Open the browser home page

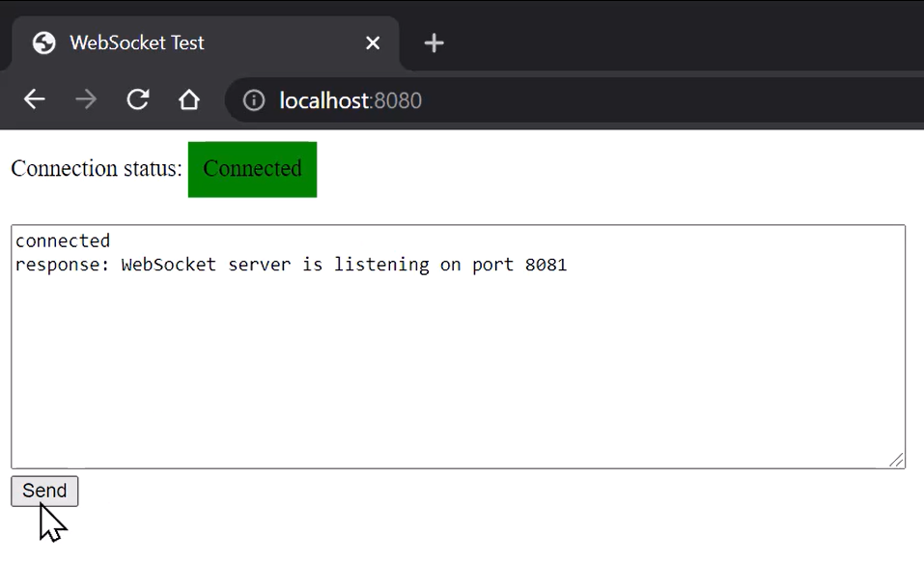[189, 99]
